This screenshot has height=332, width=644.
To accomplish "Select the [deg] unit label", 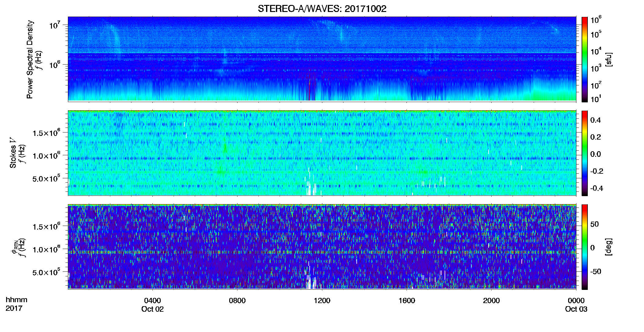I will coord(609,247).
